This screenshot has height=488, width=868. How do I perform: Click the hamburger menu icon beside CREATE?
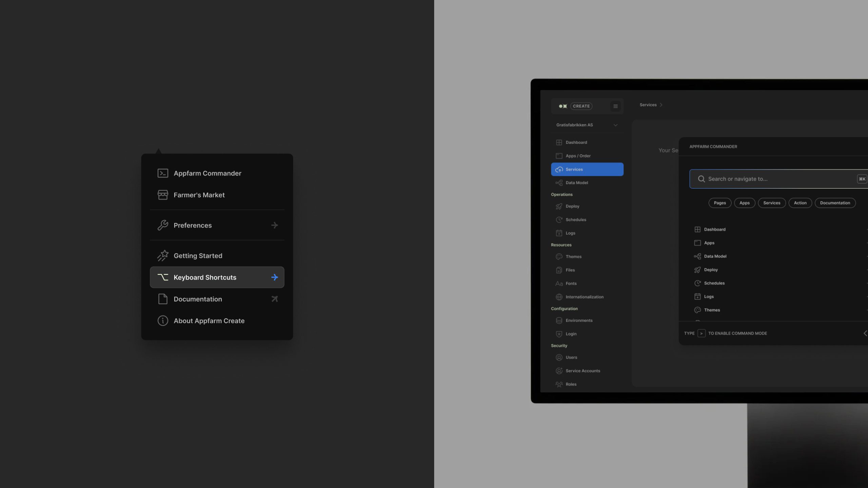coord(615,106)
